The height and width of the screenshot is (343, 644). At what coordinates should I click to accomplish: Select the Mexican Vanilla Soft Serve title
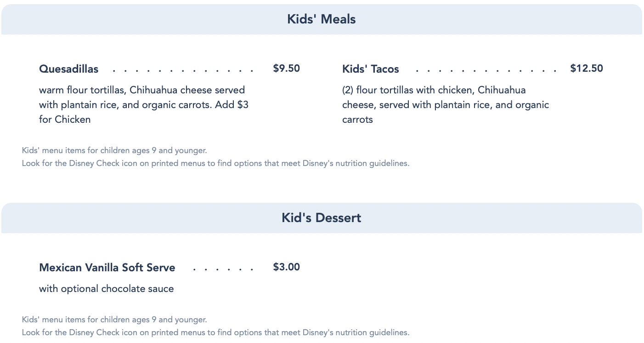point(107,268)
